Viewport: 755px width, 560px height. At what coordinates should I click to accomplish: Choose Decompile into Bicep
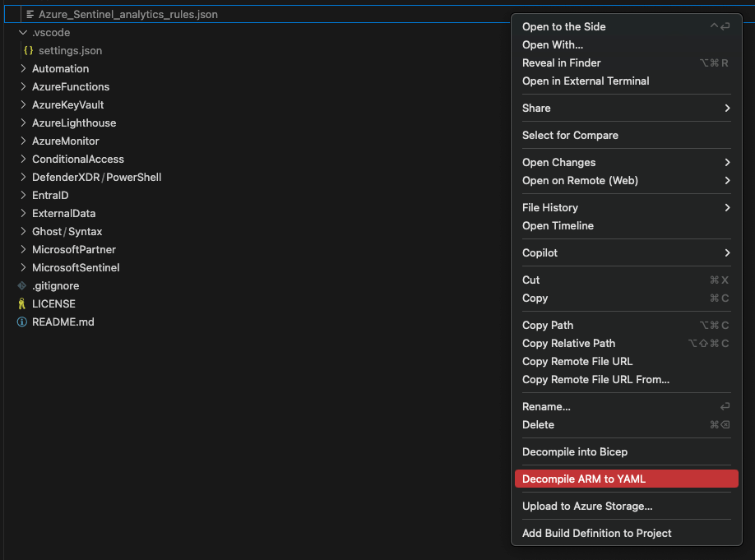574,452
